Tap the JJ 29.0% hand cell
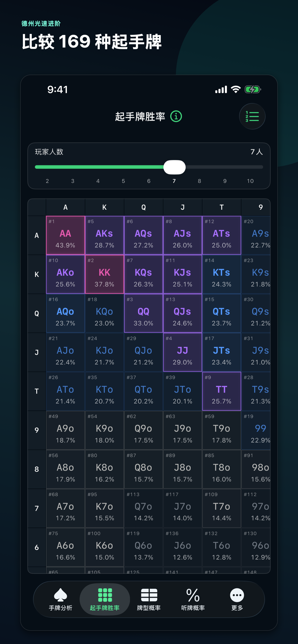This screenshot has width=298, height=644. pyautogui.click(x=182, y=352)
